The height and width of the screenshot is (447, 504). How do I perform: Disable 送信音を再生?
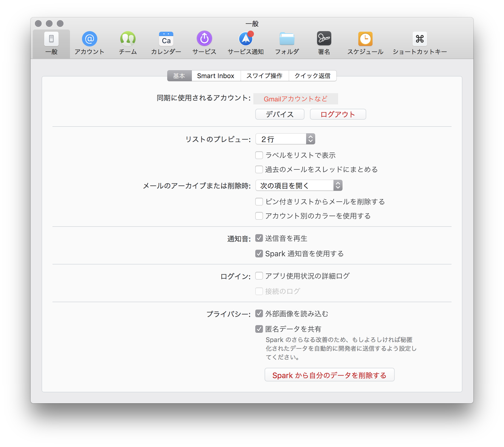point(259,238)
